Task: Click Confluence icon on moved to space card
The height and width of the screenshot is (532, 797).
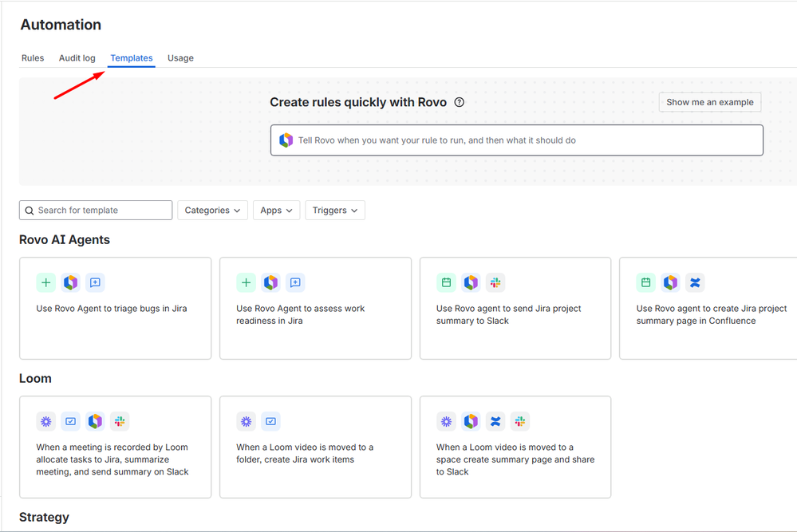Action: click(x=495, y=421)
